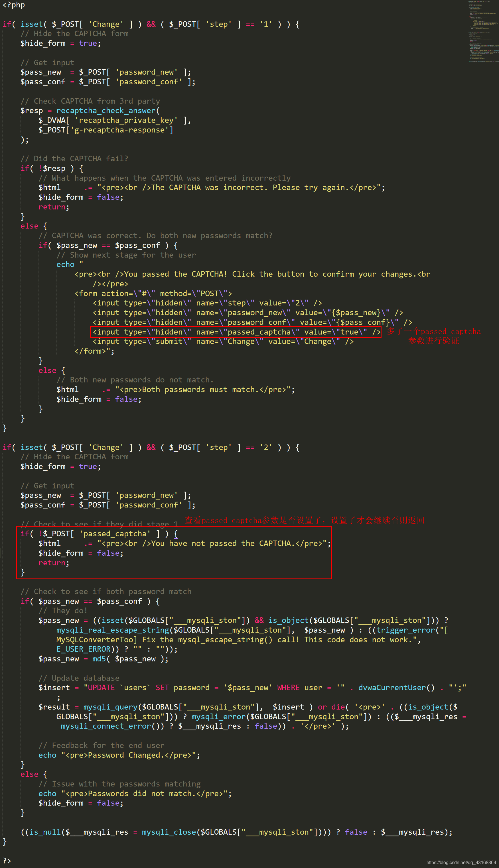The width and height of the screenshot is (499, 868).
Task: Click the '// Feedback for the end user' comment
Action: [x=102, y=745]
